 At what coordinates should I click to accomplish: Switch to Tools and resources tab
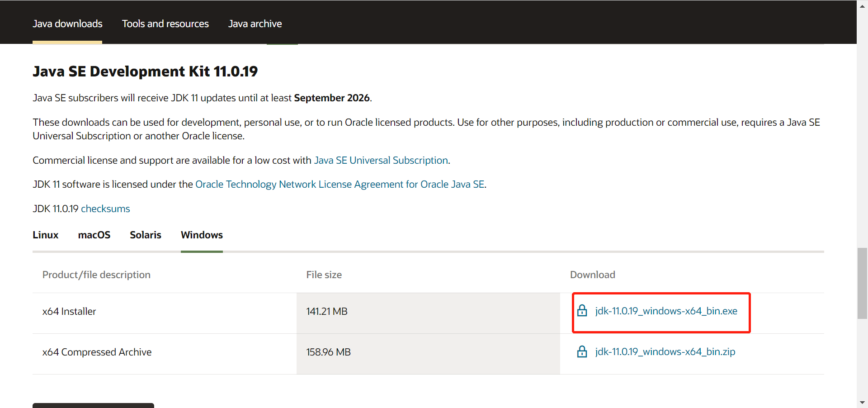click(165, 24)
